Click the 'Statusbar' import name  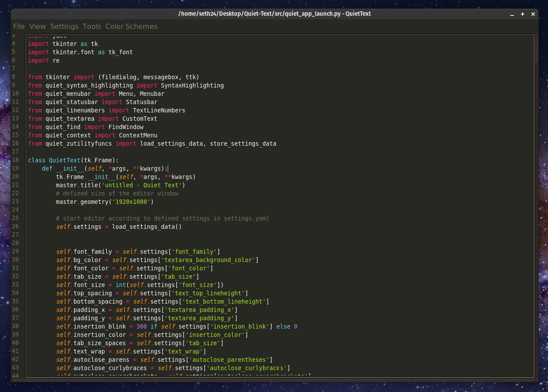141,102
